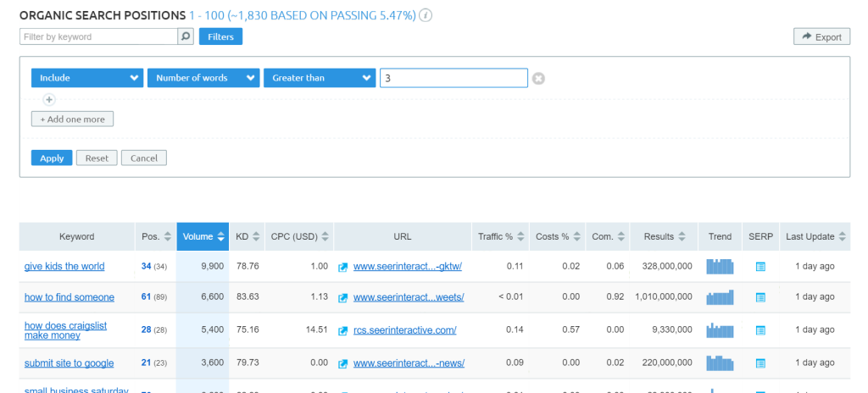This screenshot has width=868, height=393.
Task: Open the Greater than condition dropdown
Action: (x=319, y=78)
